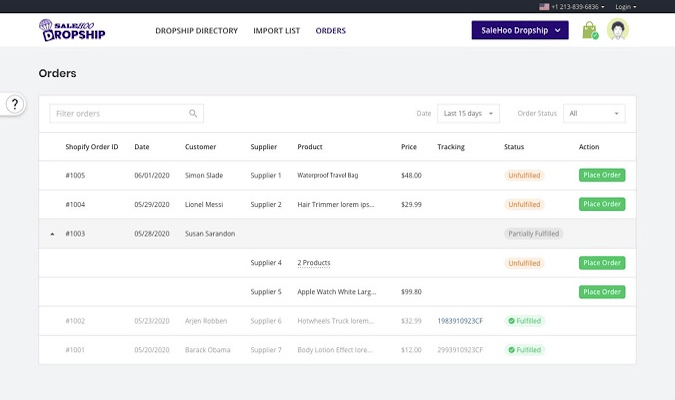Click the search magnifier icon in filter box
The height and width of the screenshot is (400, 675).
click(193, 114)
